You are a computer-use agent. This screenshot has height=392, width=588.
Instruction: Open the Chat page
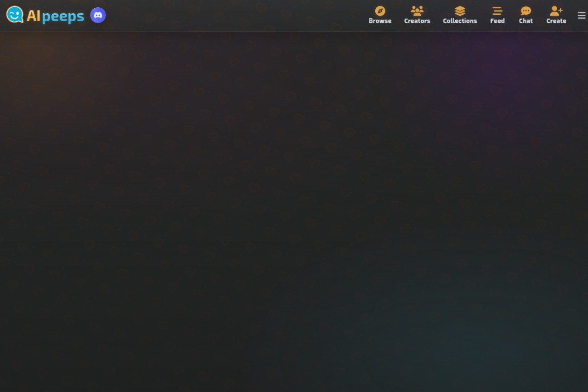(x=526, y=15)
